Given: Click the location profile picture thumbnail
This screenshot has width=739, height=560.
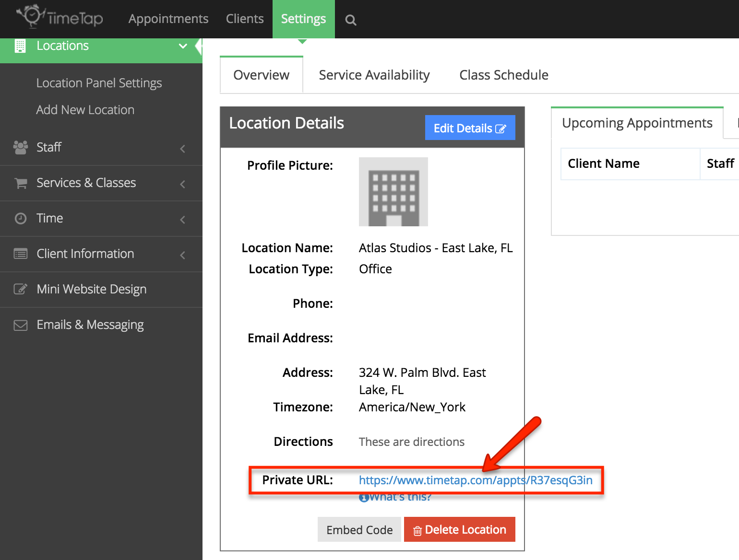Looking at the screenshot, I should 393,192.
